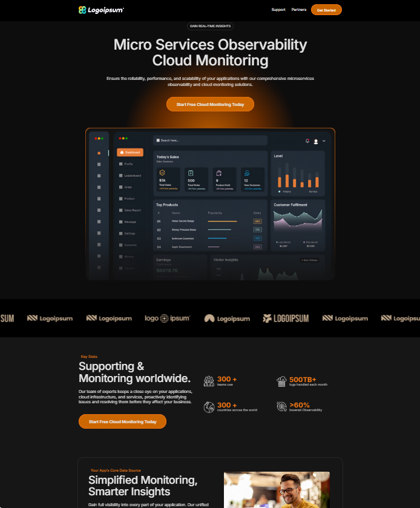This screenshot has height=508, width=420.
Task: Click the user avatar icon
Action: (316, 141)
